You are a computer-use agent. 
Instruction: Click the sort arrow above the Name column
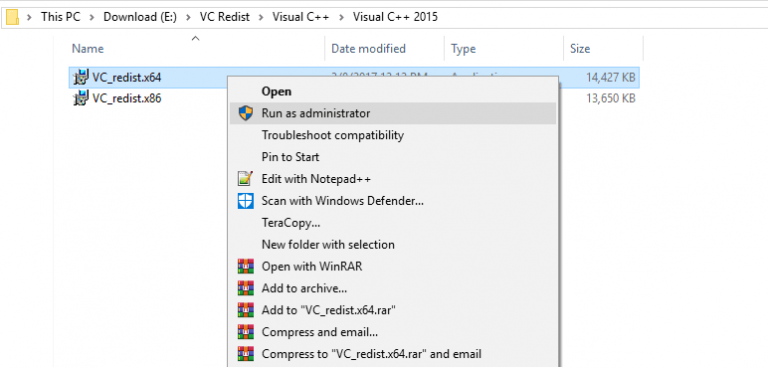click(x=195, y=38)
